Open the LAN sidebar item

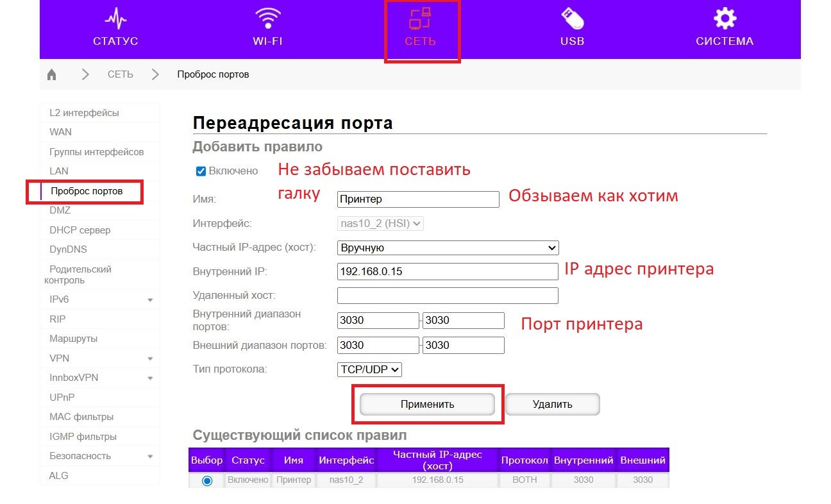click(x=58, y=171)
